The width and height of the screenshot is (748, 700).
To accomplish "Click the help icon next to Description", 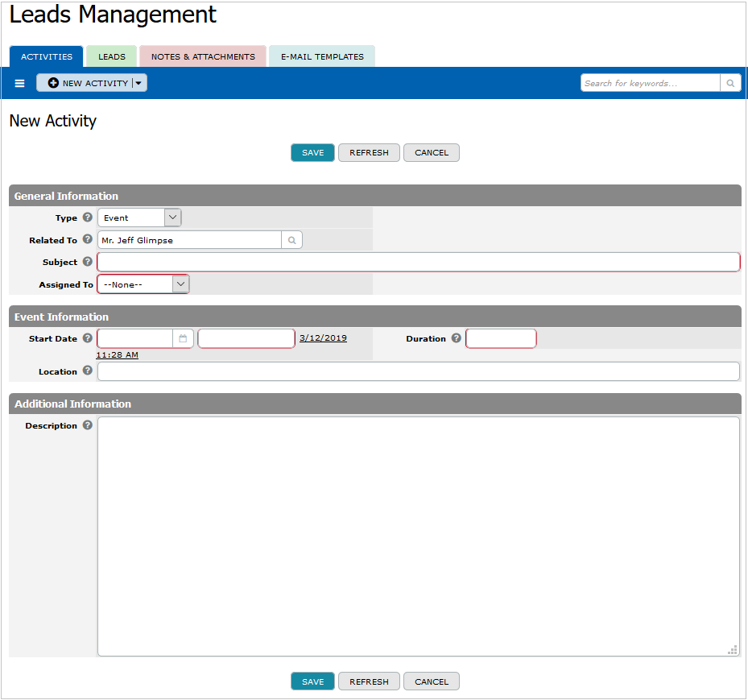I will coord(88,425).
